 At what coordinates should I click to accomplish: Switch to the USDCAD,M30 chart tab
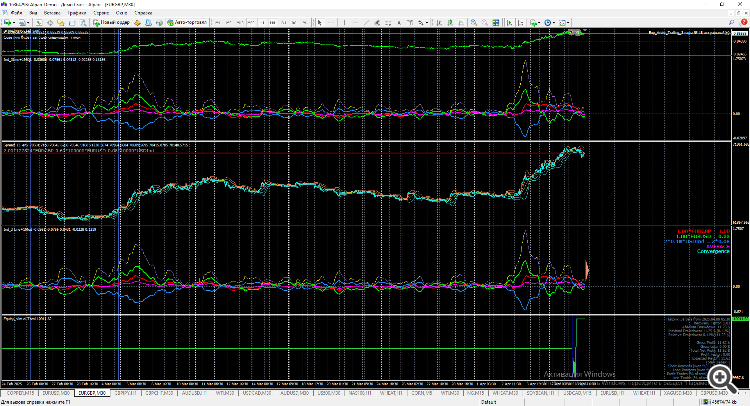256,393
